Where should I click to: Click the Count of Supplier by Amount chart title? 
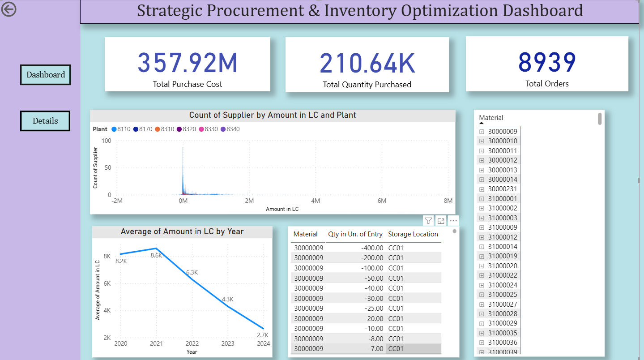(x=273, y=115)
